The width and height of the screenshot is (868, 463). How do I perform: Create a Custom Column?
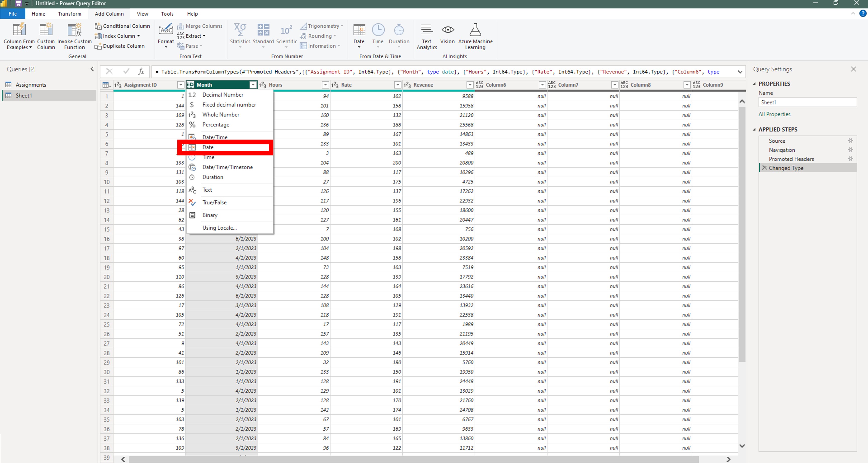point(46,36)
